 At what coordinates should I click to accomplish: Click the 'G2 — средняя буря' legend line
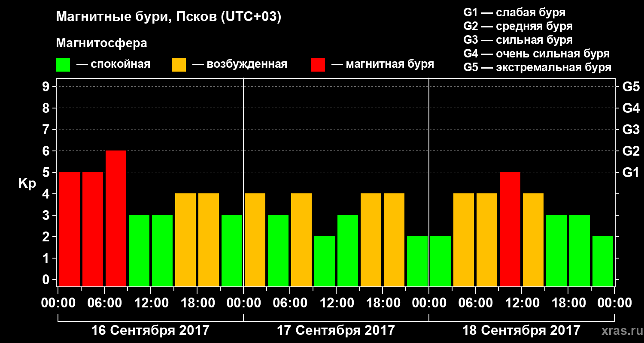pyautogui.click(x=518, y=26)
